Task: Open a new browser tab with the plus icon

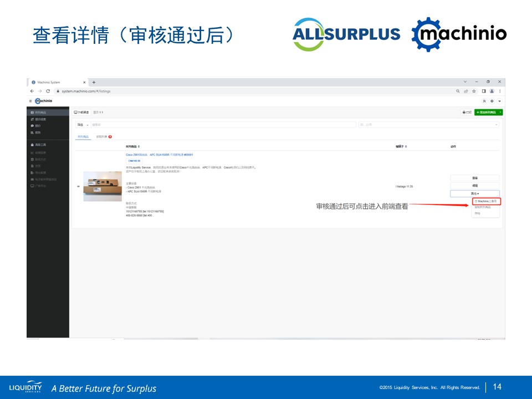Action: tap(94, 82)
